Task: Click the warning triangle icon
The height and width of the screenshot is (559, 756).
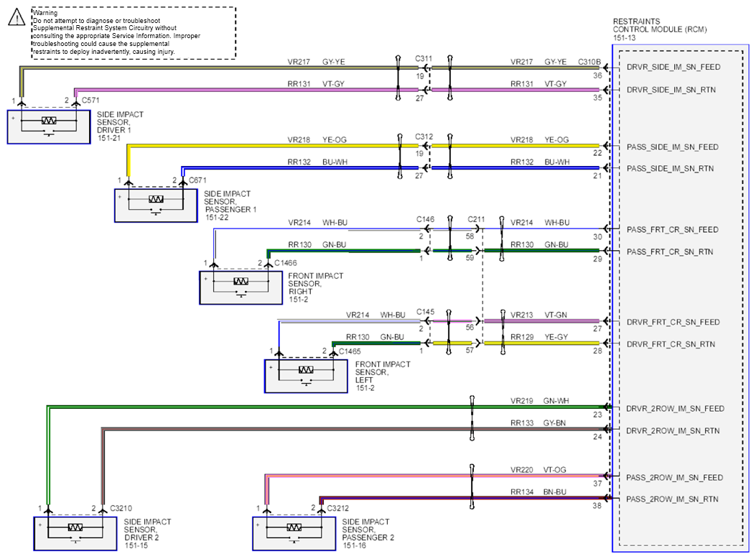Action: [x=17, y=17]
